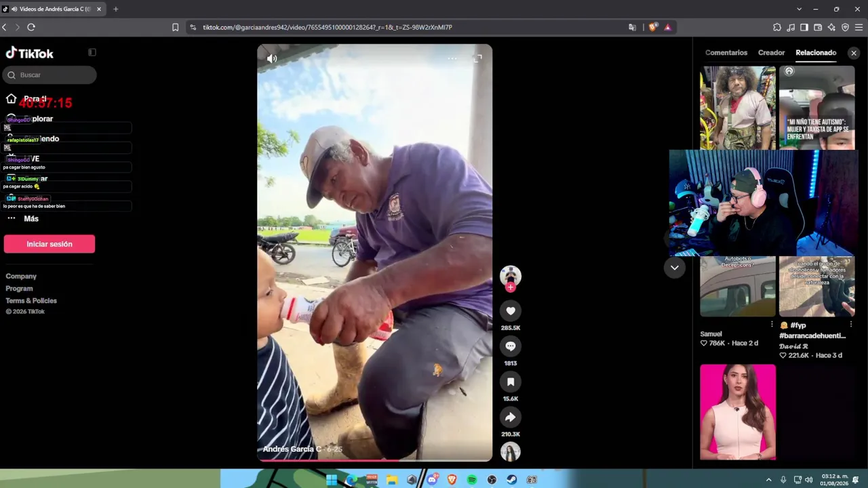Like the video with the heart
This screenshot has height=488, width=868.
511,311
